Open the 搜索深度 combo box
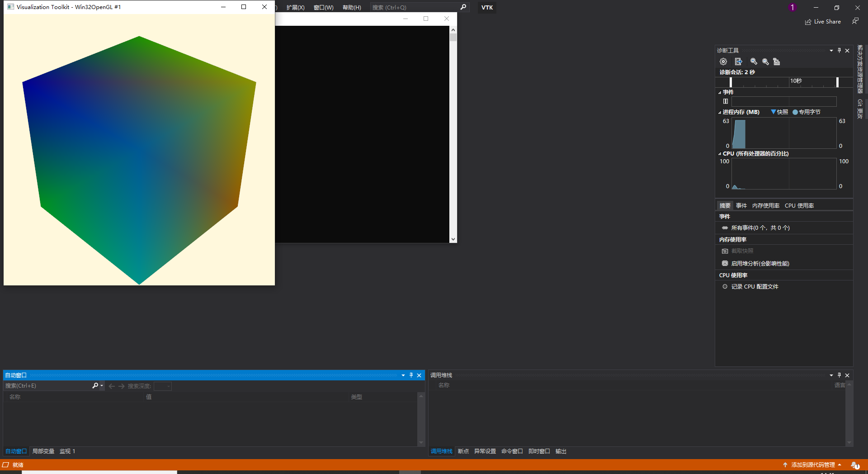Image resolution: width=868 pixels, height=474 pixels. (162, 386)
